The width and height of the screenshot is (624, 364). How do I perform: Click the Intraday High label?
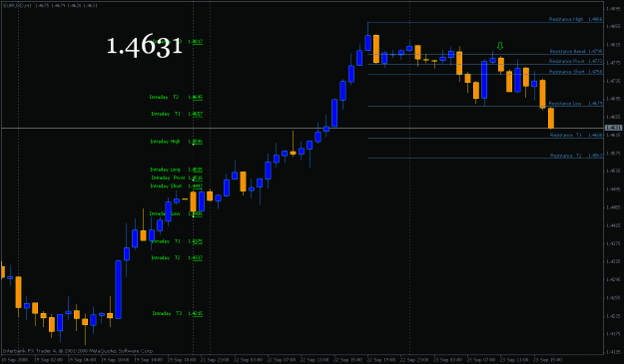coord(176,142)
